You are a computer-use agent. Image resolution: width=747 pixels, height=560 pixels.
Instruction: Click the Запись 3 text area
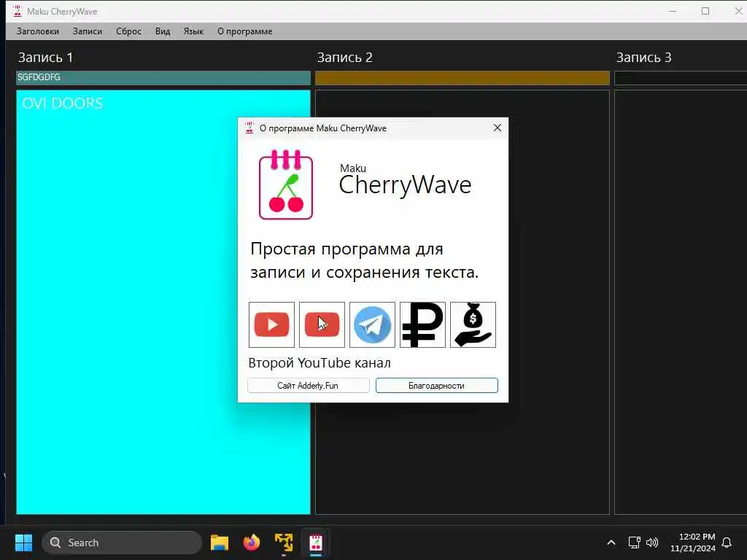(681, 302)
